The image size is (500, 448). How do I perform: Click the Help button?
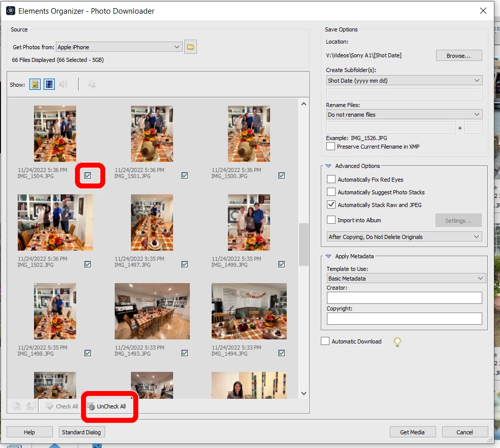29,432
